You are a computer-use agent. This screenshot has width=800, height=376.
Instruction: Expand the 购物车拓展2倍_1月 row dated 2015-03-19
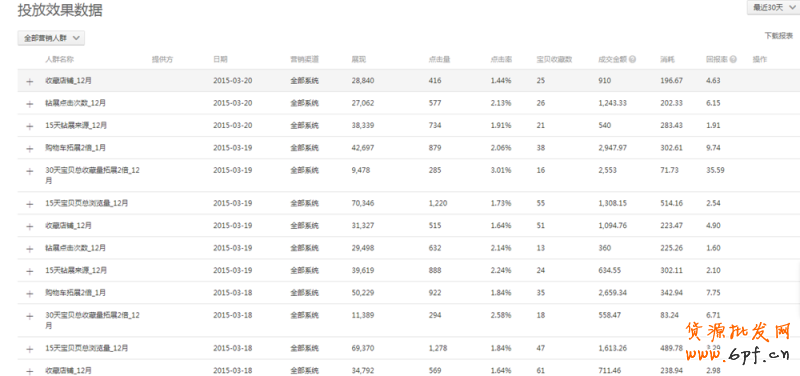30,148
